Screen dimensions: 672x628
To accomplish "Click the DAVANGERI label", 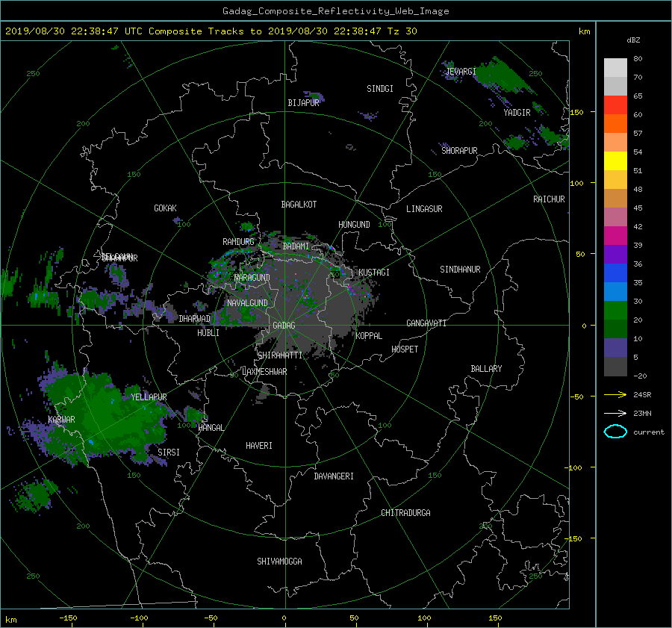I will click(x=334, y=476).
